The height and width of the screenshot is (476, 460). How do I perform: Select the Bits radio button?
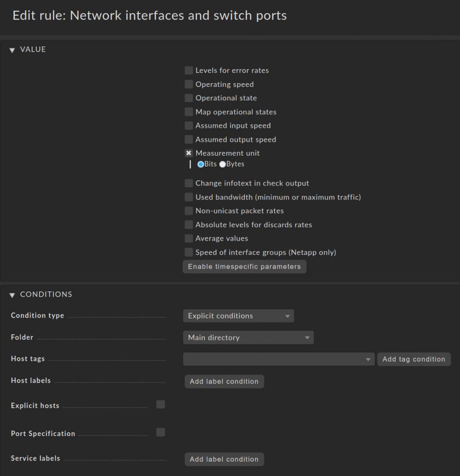click(201, 164)
